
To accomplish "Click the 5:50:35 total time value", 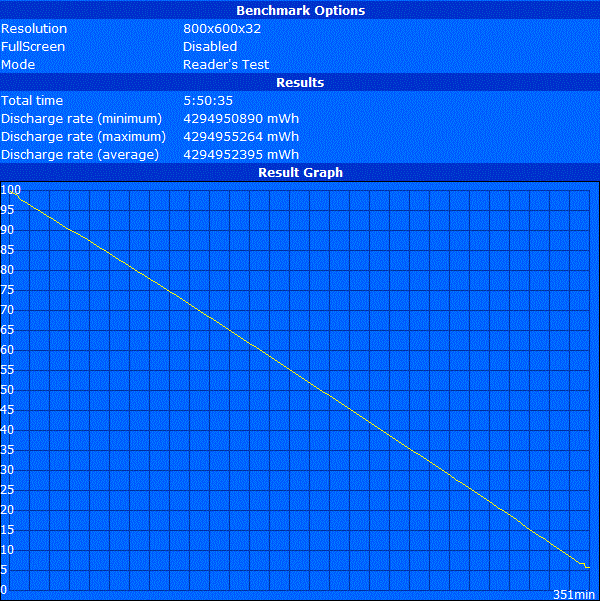I will [x=208, y=100].
